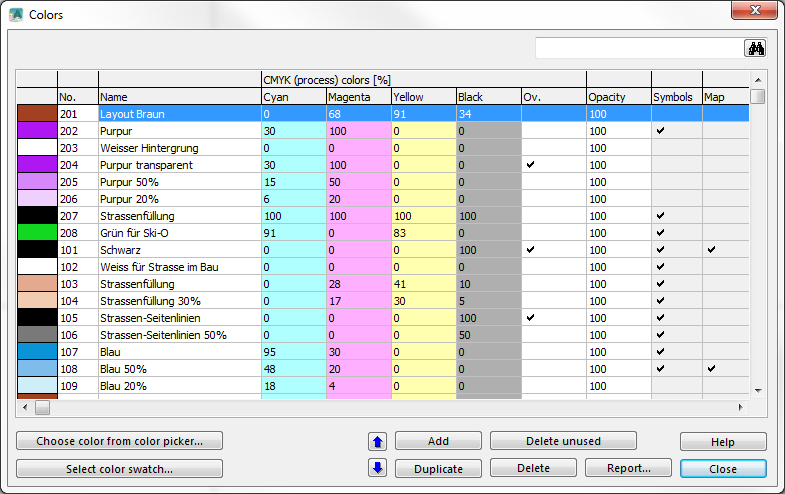Viewport: 785px width, 494px height.
Task: Open the Select color swatch dialog
Action: pyautogui.click(x=119, y=469)
